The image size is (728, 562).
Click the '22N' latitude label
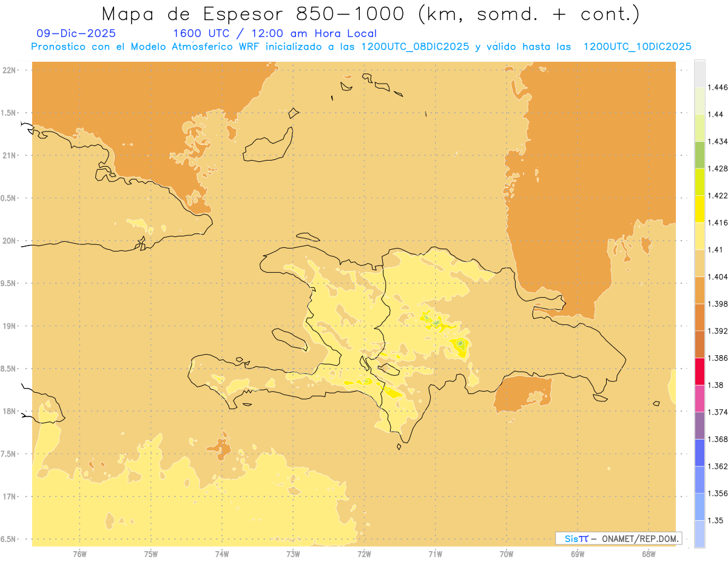[x=9, y=70]
